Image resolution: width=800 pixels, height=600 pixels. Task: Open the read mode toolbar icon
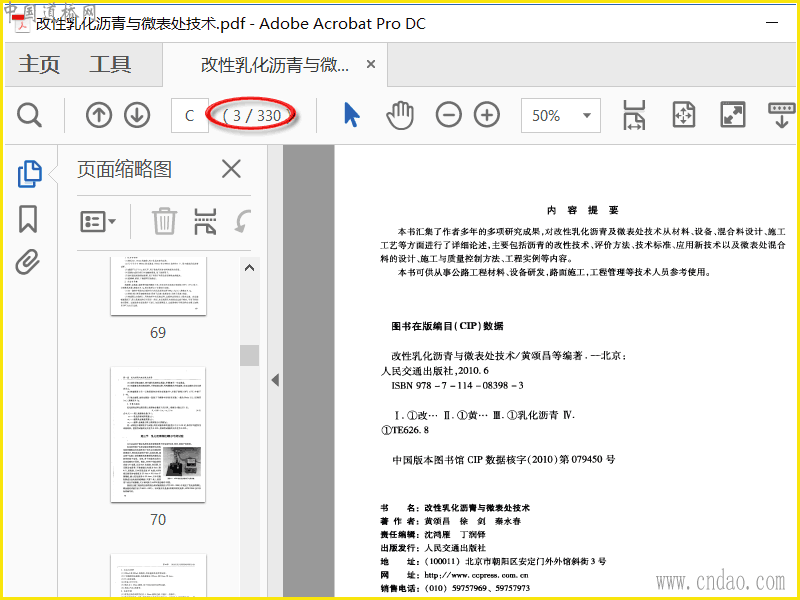tap(781, 115)
